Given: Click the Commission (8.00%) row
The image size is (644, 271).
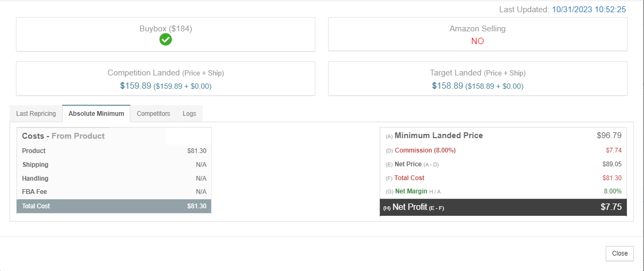Looking at the screenshot, I should coord(503,150).
